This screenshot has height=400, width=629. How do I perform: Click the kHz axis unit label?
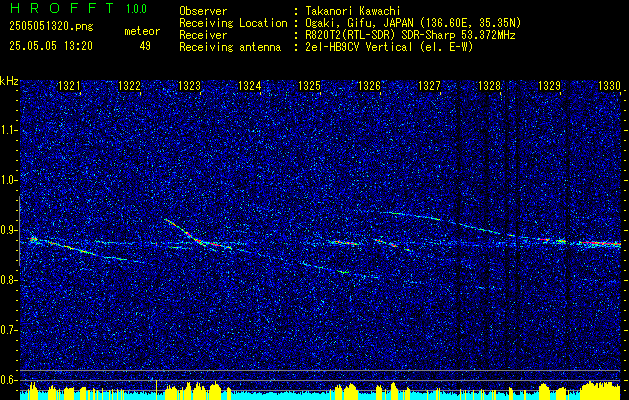9,81
